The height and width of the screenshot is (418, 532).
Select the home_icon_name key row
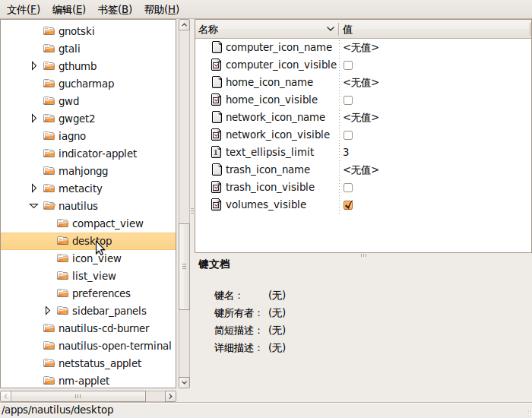[x=363, y=82]
